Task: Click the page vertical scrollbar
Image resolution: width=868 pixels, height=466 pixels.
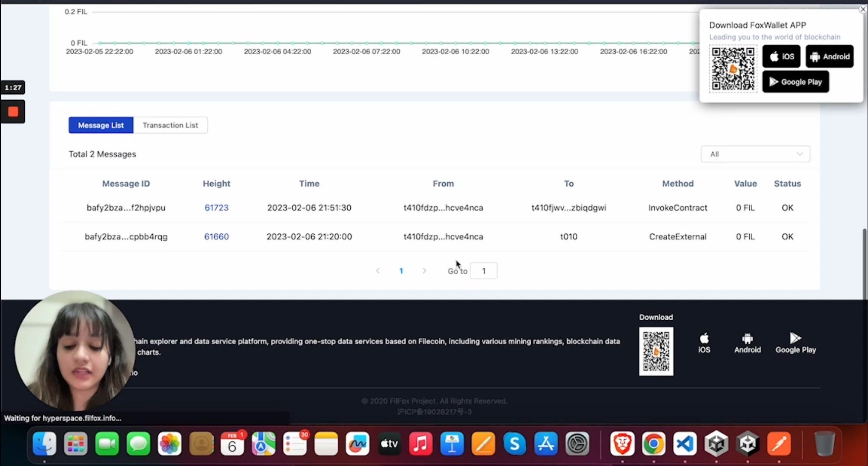Action: tap(865, 265)
